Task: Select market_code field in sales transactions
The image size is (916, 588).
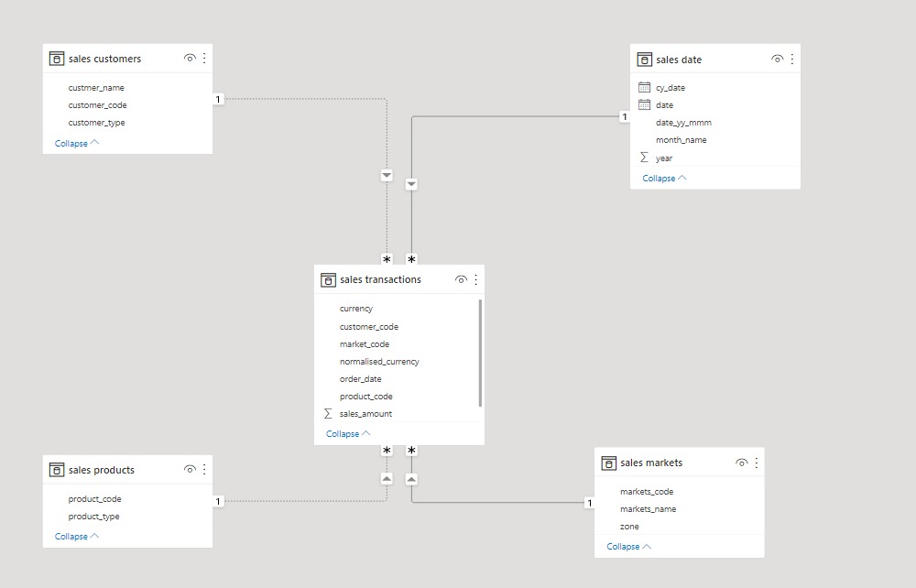Action: [x=364, y=344]
